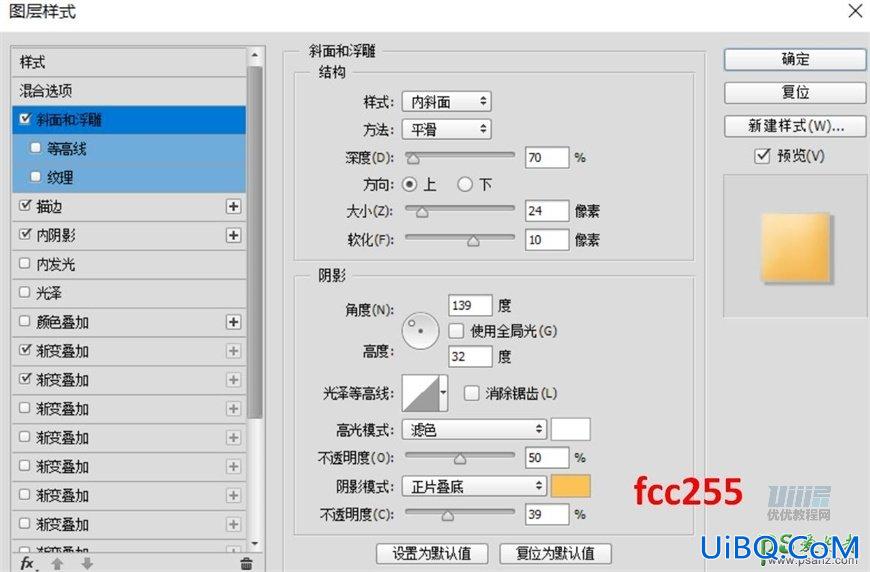Expand the 光泽等高线 picker arrow
Image resolution: width=870 pixels, height=572 pixels.
443,393
